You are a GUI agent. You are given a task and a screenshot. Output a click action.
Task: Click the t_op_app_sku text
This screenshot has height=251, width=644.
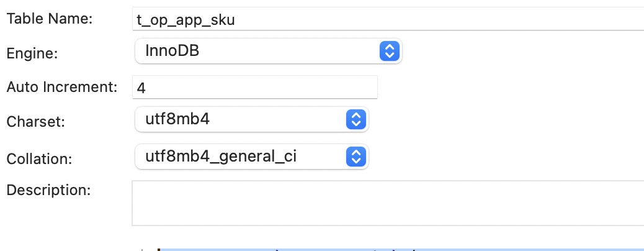(x=186, y=19)
